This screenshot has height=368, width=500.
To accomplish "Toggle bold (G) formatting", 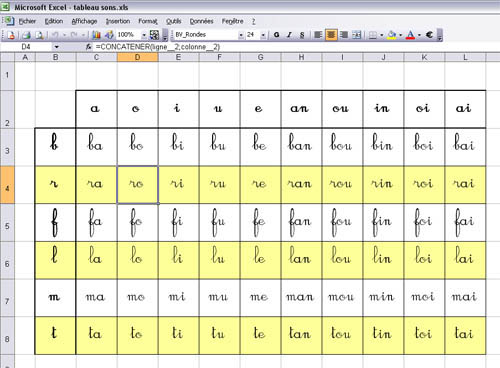I will click(x=276, y=35).
